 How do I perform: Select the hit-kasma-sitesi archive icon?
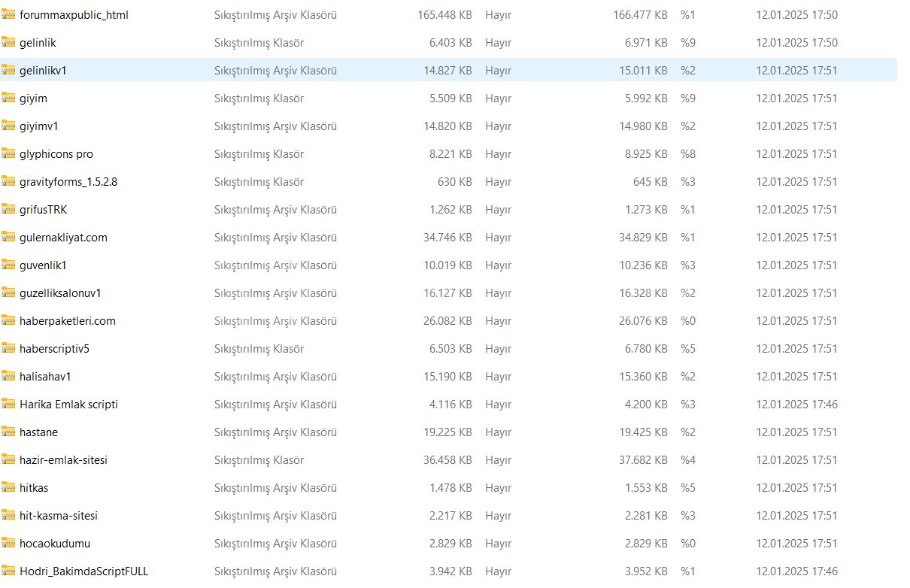pos(8,515)
